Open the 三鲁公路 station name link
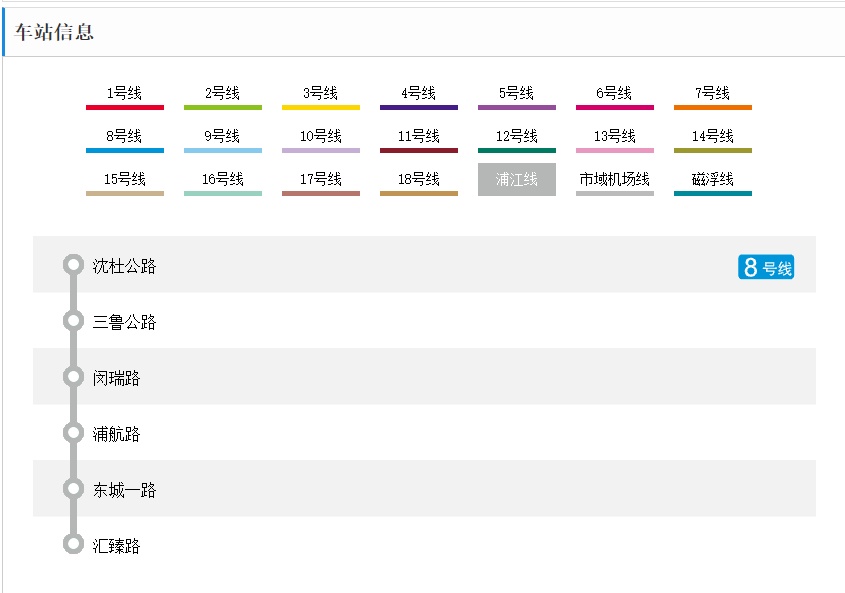The image size is (845, 593). [125, 323]
